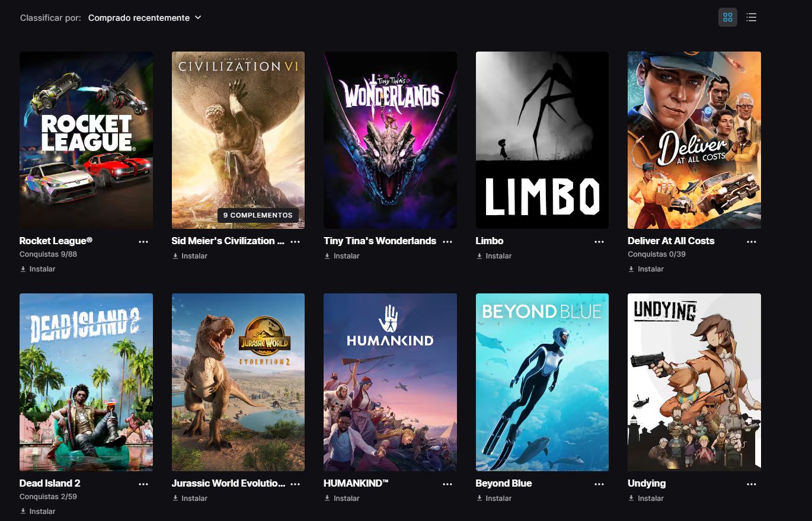Click the Rocket League title text
The height and width of the screenshot is (521, 812).
[x=56, y=241]
